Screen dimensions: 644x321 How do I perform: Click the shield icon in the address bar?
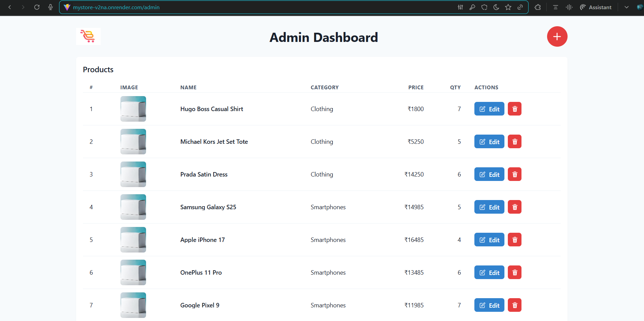tap(484, 7)
